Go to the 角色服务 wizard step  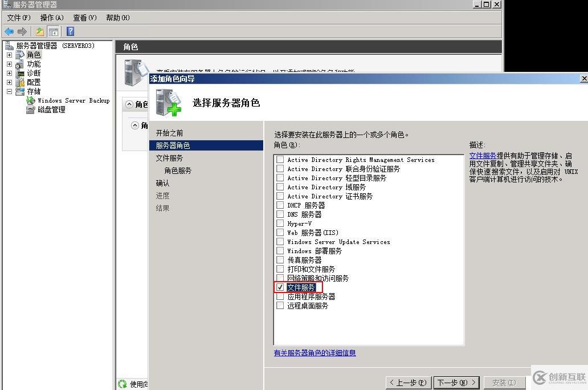click(x=178, y=170)
